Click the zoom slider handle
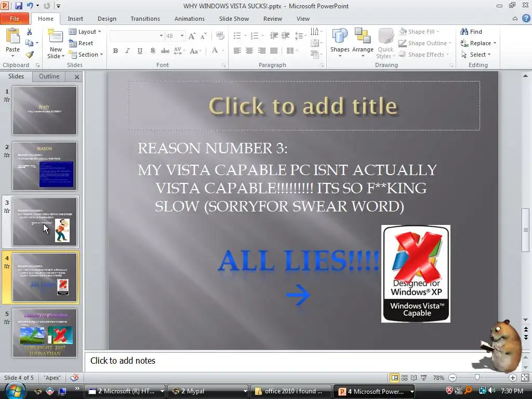The width and height of the screenshot is (532, 399). (x=477, y=377)
